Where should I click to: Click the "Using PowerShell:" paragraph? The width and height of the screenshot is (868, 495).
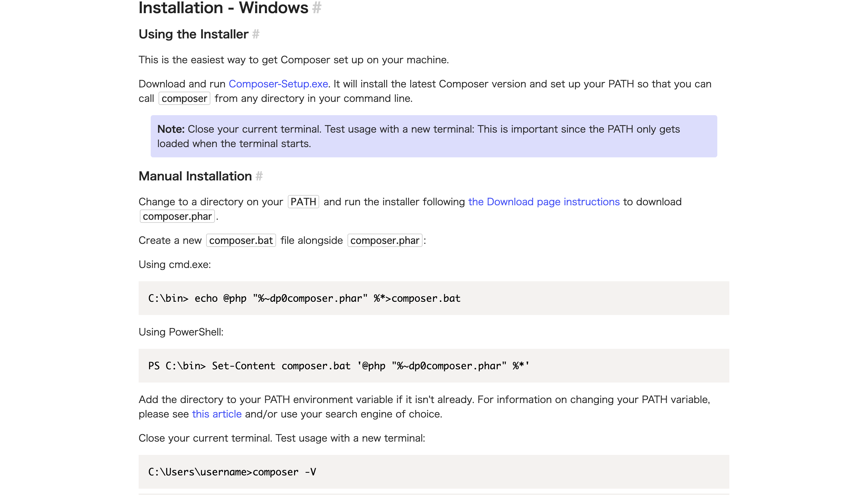click(x=181, y=332)
